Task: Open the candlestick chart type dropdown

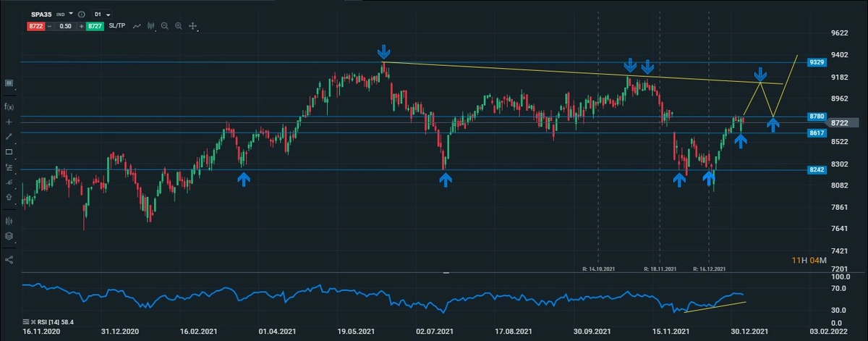Action: click(151, 26)
